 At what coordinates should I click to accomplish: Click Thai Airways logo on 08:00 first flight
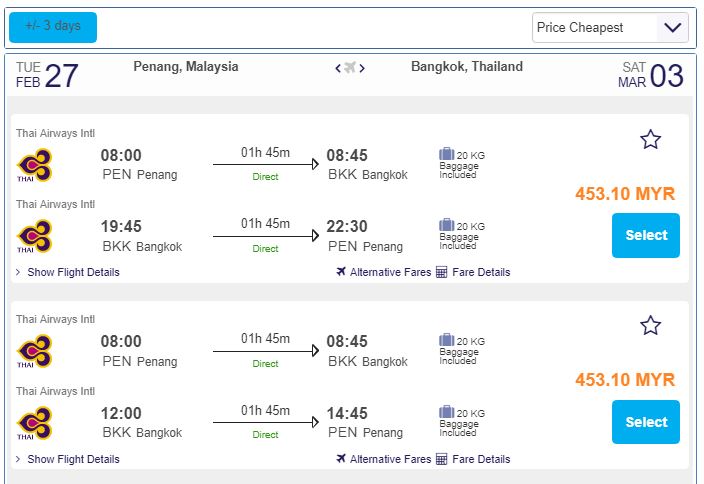coord(35,164)
